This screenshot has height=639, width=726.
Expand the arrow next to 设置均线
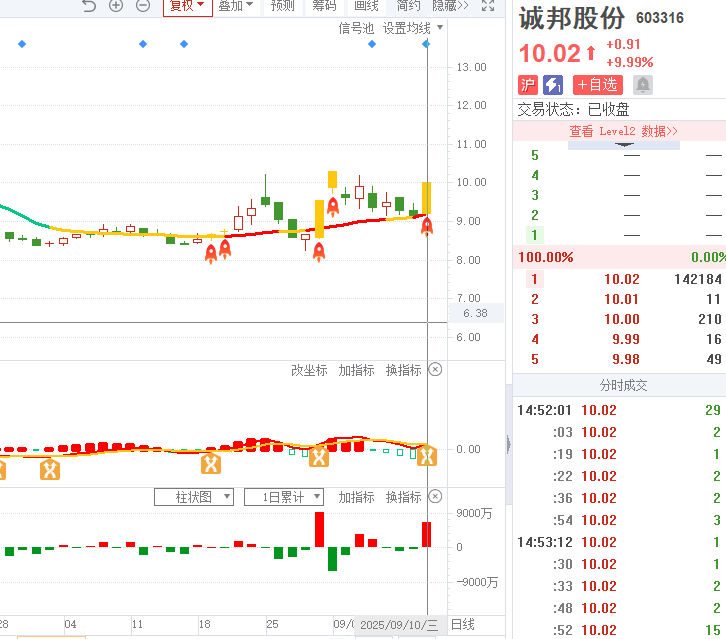440,27
